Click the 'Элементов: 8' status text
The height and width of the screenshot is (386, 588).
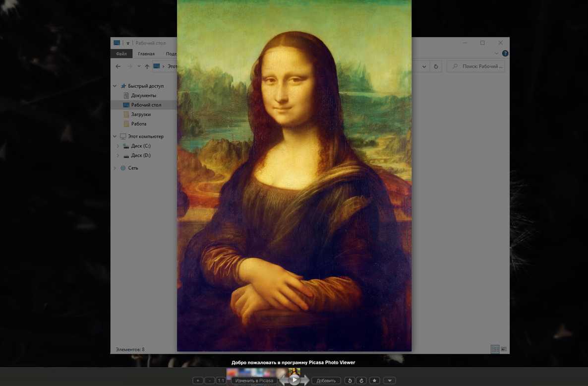click(x=130, y=349)
